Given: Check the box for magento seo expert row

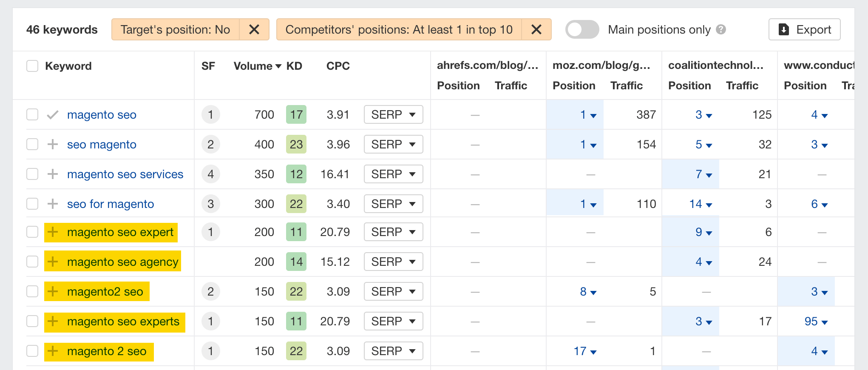Looking at the screenshot, I should tap(32, 232).
